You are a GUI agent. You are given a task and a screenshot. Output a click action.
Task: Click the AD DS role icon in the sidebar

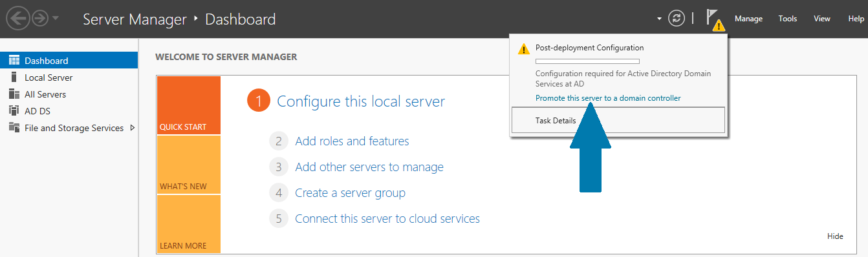pyautogui.click(x=14, y=111)
